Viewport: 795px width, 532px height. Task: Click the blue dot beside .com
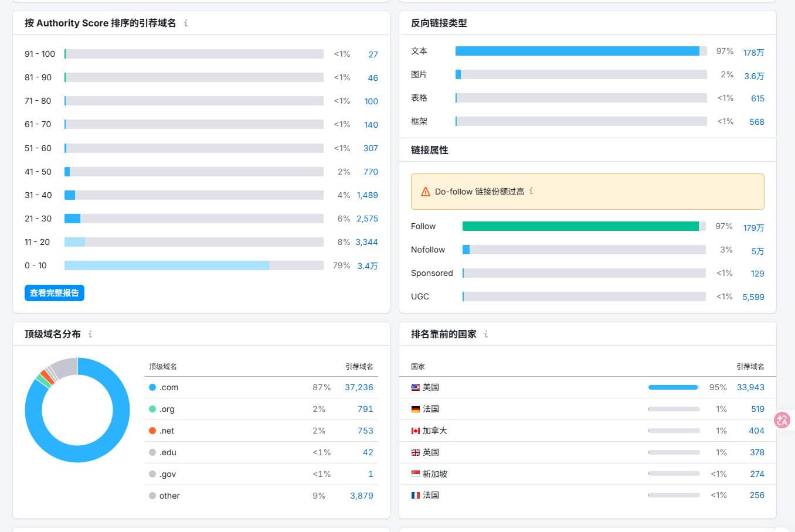(x=152, y=387)
